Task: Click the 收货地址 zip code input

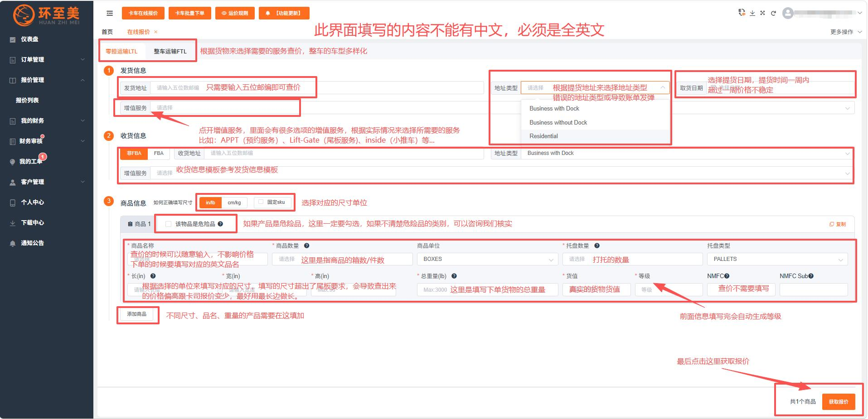Action: [344, 154]
